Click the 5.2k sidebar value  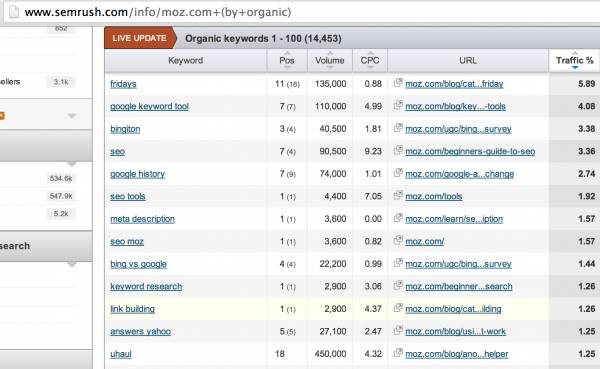coord(61,214)
